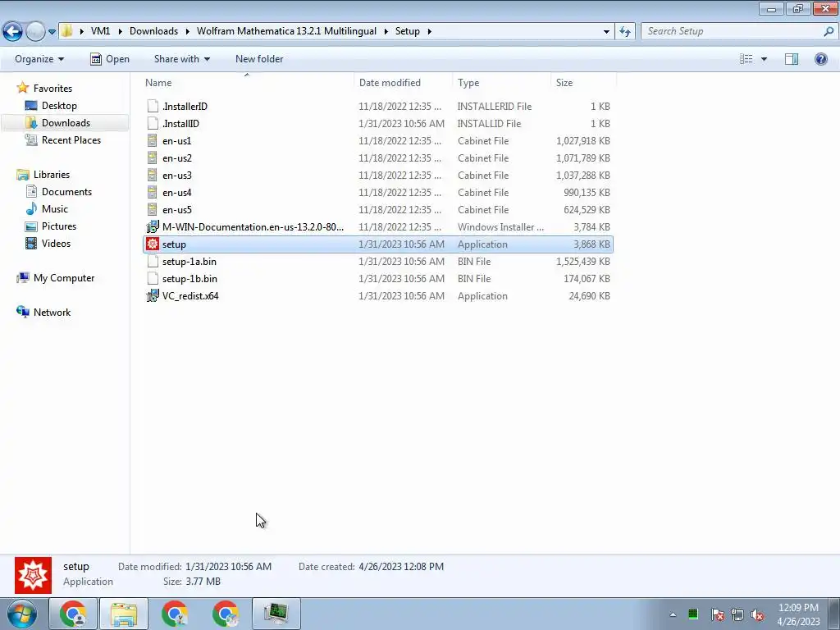Open the recent pages dropdown arrow
Viewport: 840px width, 630px height.
point(52,32)
